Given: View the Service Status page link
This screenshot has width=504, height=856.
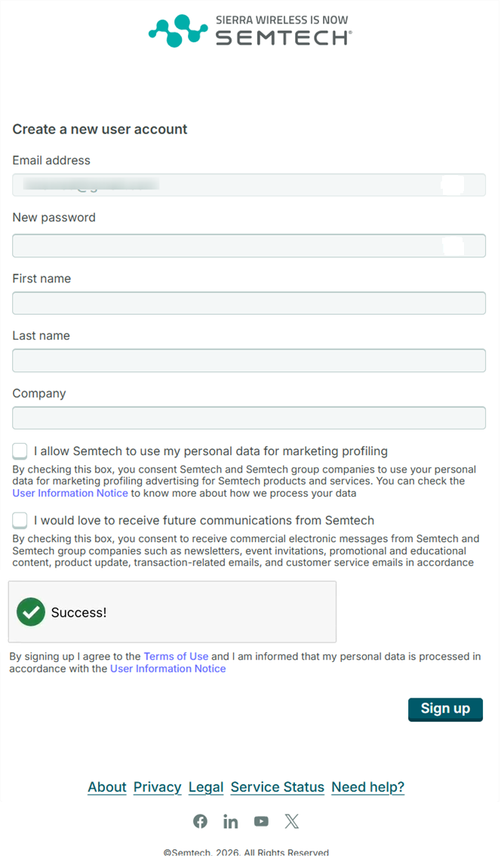Looking at the screenshot, I should 277,787.
